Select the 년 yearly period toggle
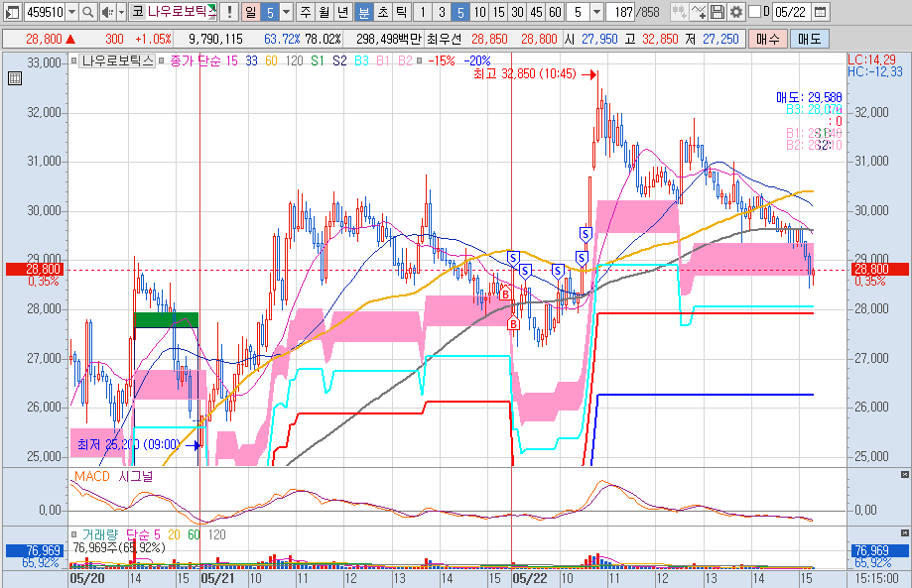The width and height of the screenshot is (912, 588). click(343, 12)
